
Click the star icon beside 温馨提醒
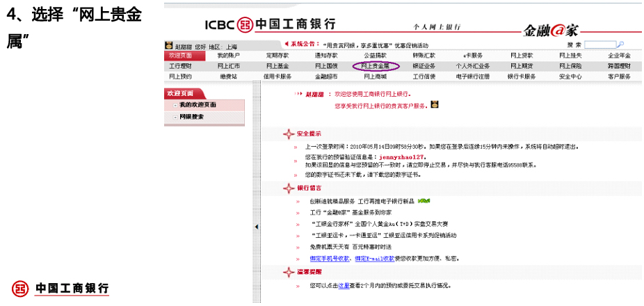pyautogui.click(x=289, y=273)
